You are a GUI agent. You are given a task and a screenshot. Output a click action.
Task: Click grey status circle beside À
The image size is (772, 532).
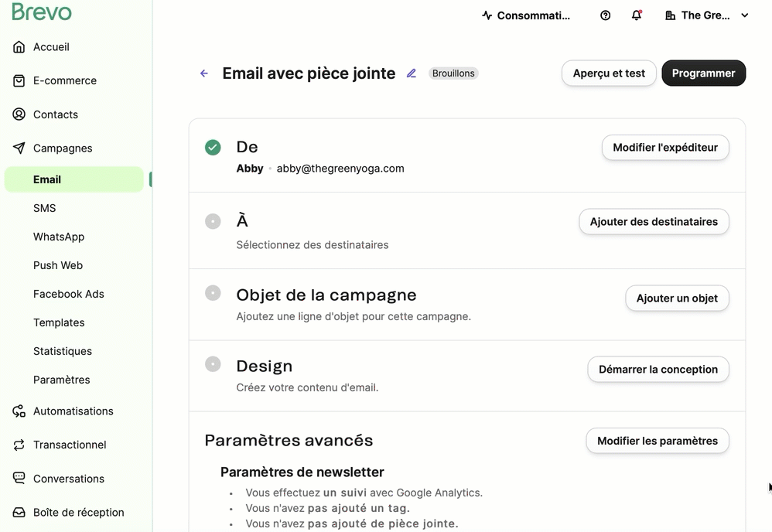[x=213, y=221]
